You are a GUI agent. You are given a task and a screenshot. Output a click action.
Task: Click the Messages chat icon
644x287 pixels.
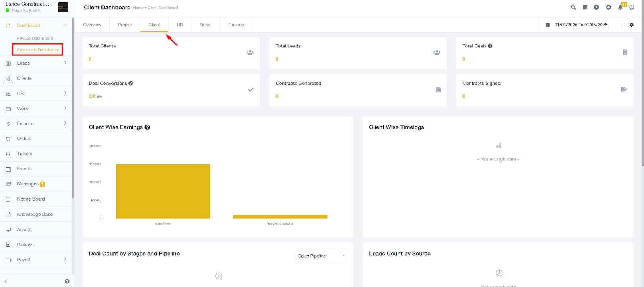(8, 184)
